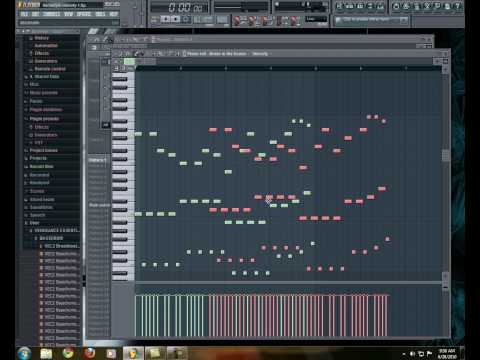Viewport: 480px width, 360px height.
Task: Open piano roll options menu icon
Action: 116,54
